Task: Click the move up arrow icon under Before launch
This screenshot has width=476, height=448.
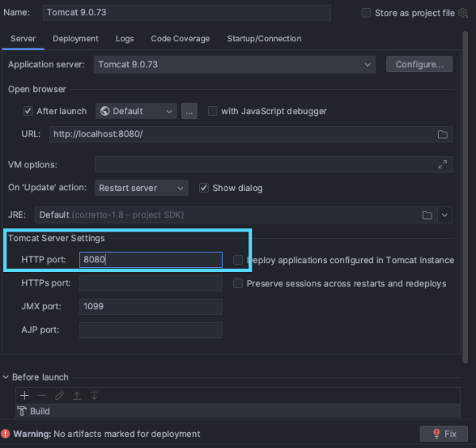Action: pyautogui.click(x=77, y=396)
